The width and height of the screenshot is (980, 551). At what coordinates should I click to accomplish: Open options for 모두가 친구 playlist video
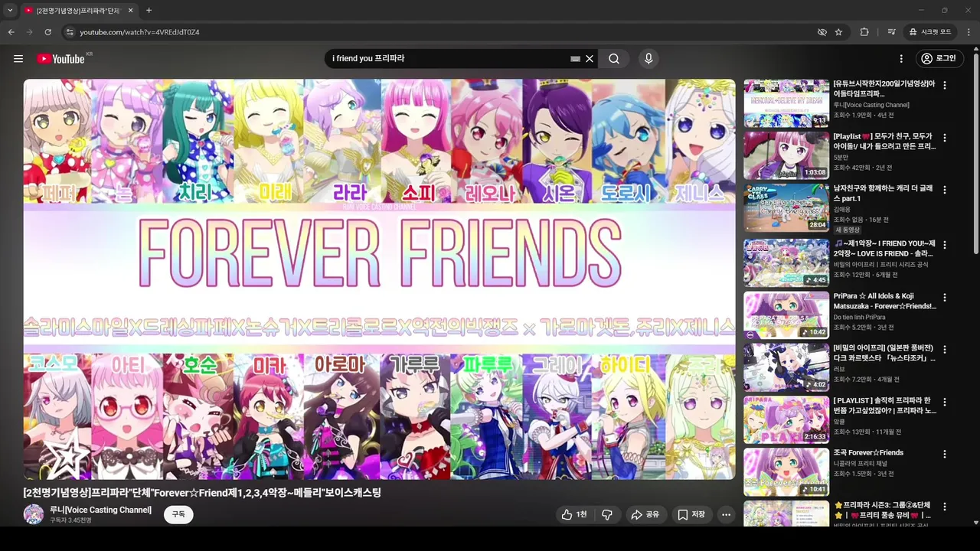tap(945, 138)
